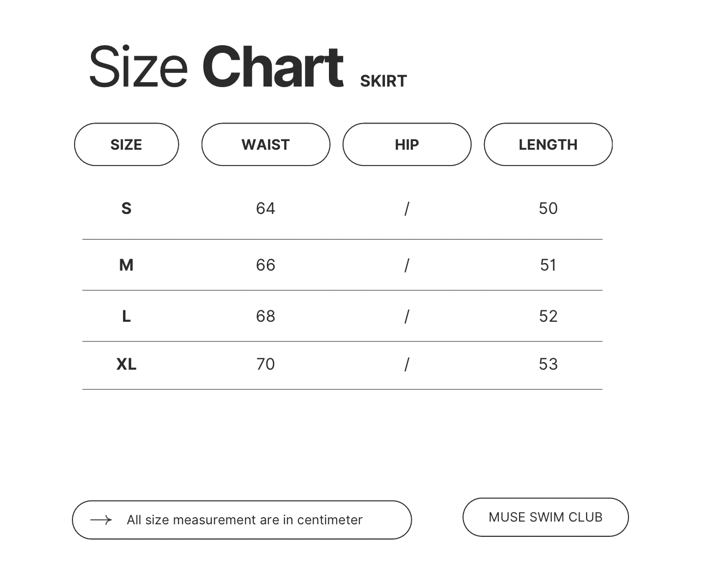Click waist value 70 for size XL

[266, 364]
